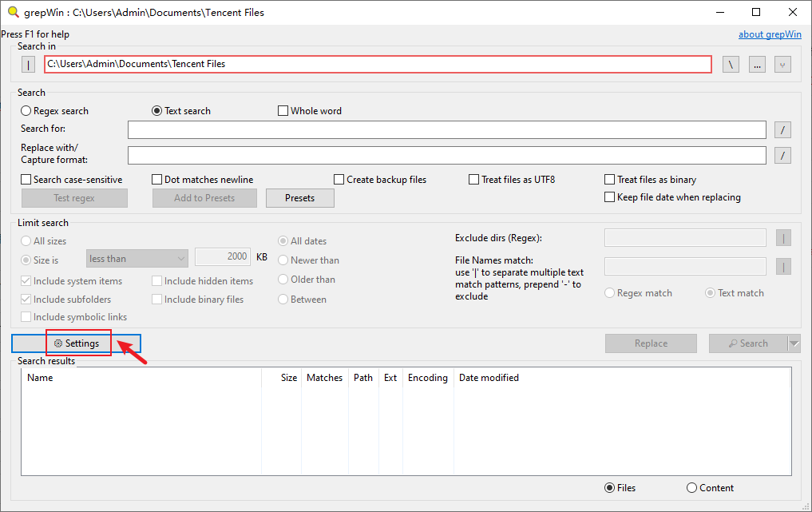Click the backslash path-up button

(x=731, y=64)
